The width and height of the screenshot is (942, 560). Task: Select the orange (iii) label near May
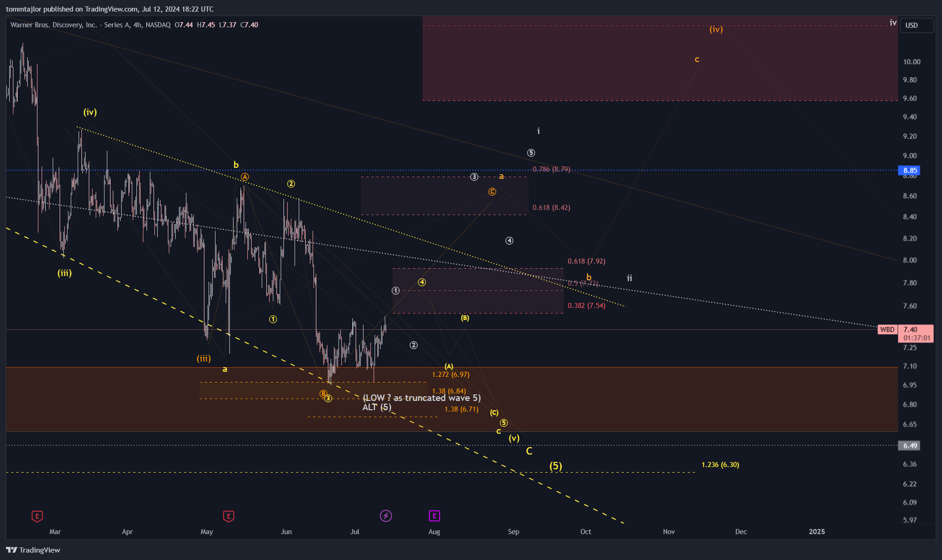[203, 359]
